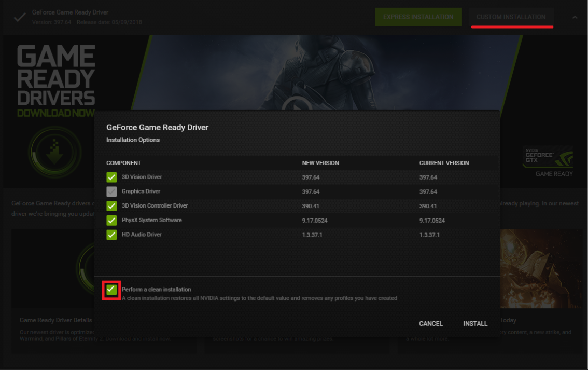588x370 pixels.
Task: Click the driver checkmark icon beside the title
Action: click(20, 17)
